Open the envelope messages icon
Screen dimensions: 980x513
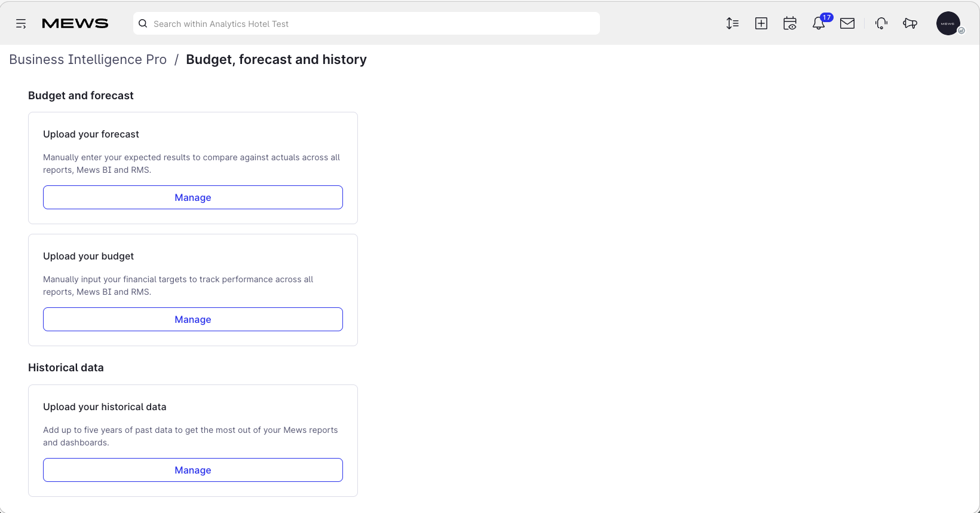click(x=847, y=23)
